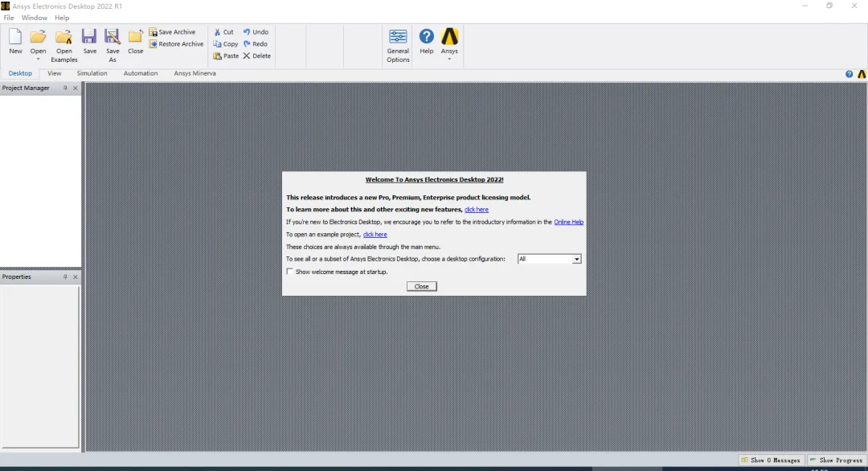Screen dimensions: 868x471
Task: Create a new project with New icon
Action: pos(15,37)
